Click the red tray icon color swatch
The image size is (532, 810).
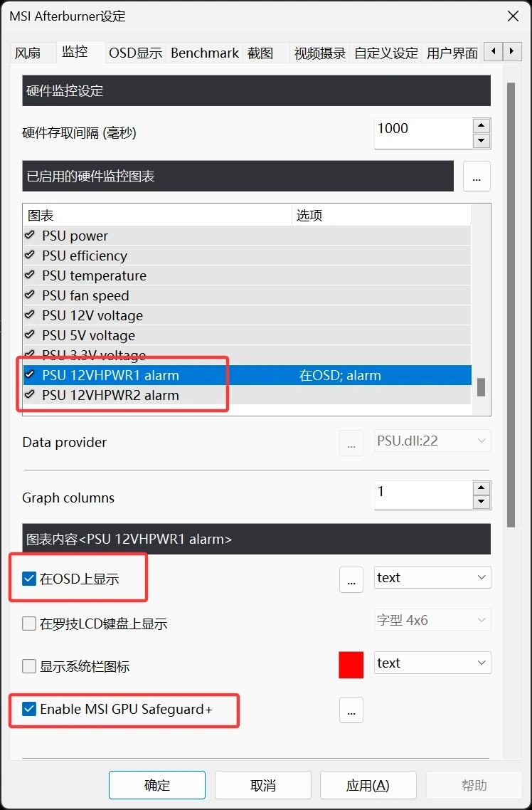click(x=351, y=665)
